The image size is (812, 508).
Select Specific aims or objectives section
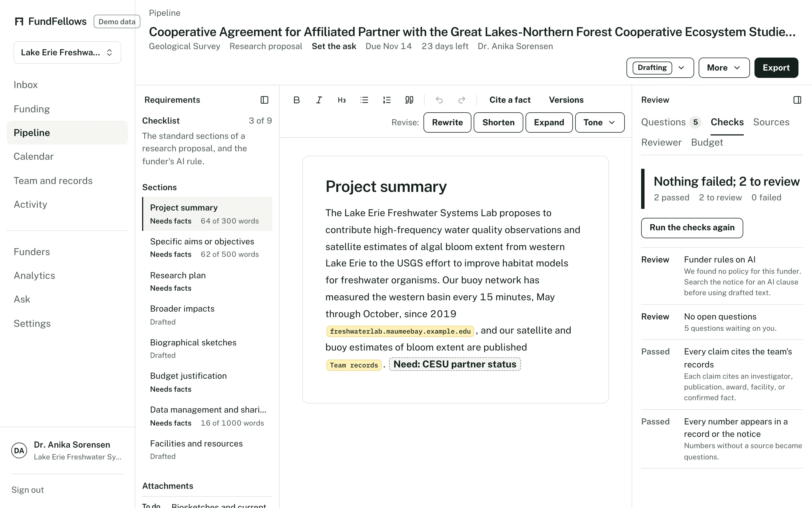tap(207, 248)
